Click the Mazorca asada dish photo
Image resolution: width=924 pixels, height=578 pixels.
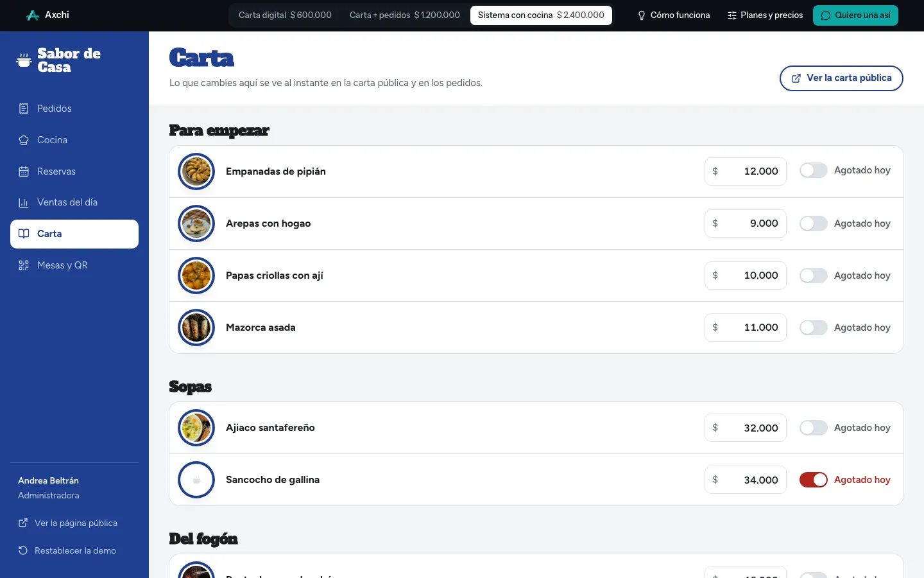196,328
